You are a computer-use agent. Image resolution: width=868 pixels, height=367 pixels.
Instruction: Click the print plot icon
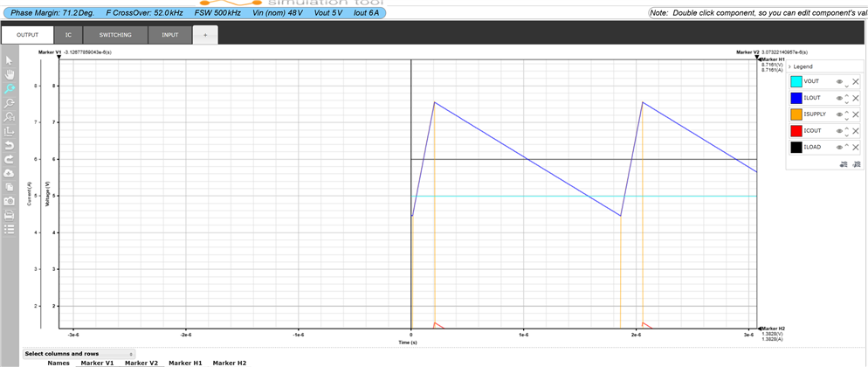point(9,215)
